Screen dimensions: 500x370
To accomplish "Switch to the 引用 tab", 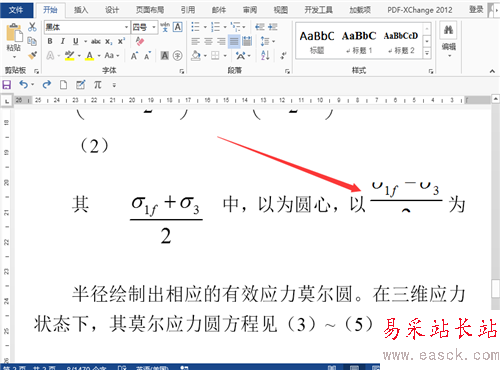I will click(x=188, y=10).
